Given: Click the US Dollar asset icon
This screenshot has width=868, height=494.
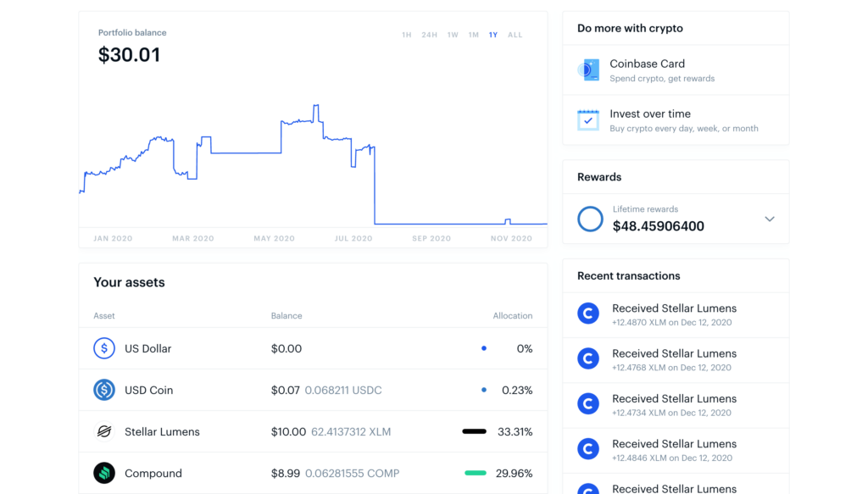Looking at the screenshot, I should (x=104, y=348).
